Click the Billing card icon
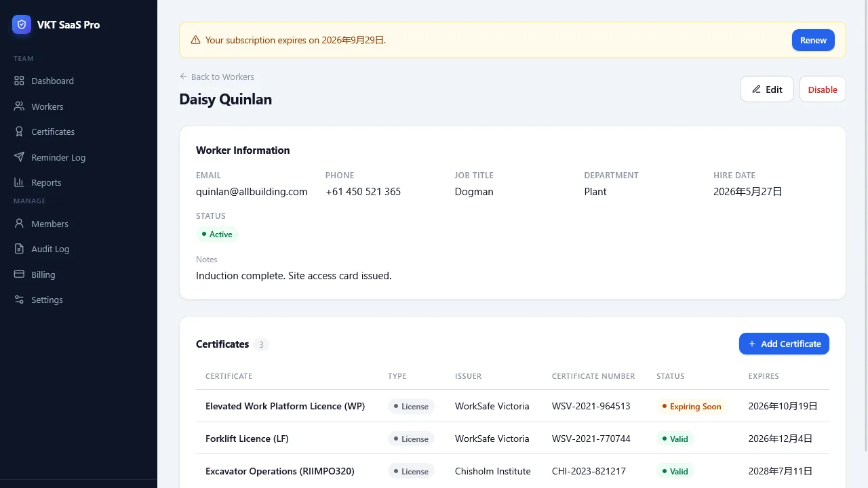The height and width of the screenshot is (488, 868). [x=19, y=274]
